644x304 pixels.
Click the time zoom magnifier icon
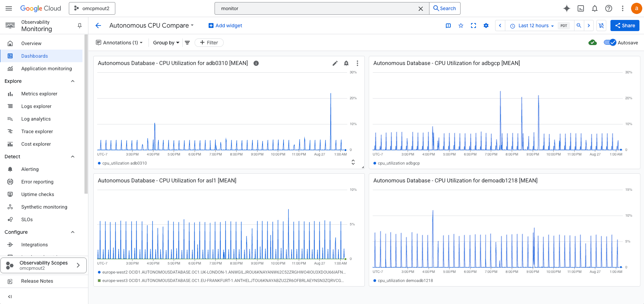pyautogui.click(x=579, y=26)
